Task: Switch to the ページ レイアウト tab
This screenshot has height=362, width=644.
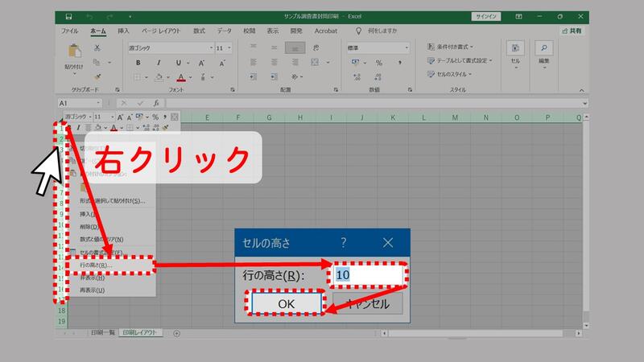Action: tap(161, 31)
